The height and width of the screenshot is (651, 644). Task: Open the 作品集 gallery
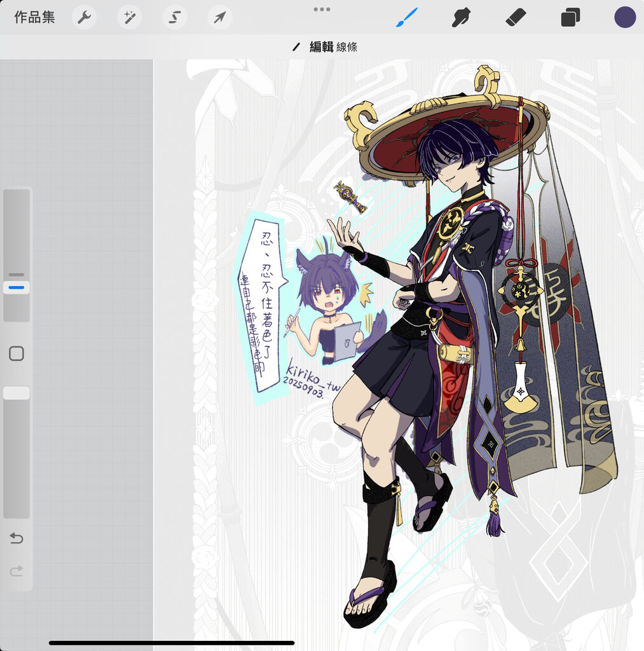(34, 17)
